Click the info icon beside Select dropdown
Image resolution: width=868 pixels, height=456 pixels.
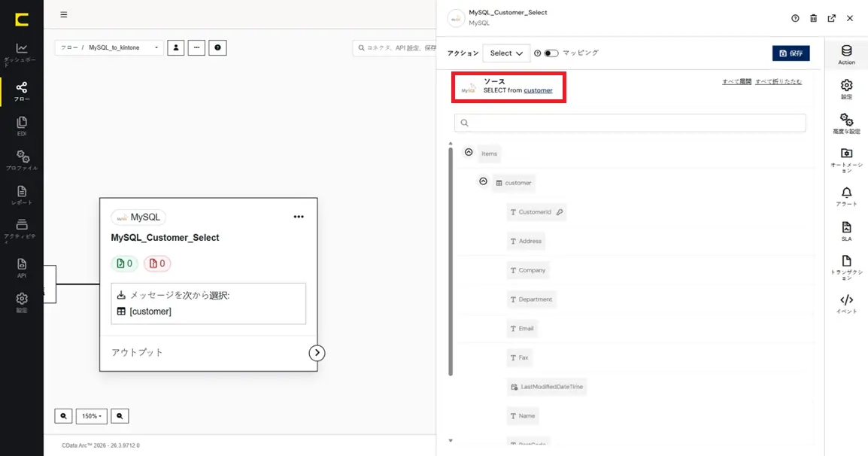tap(537, 53)
